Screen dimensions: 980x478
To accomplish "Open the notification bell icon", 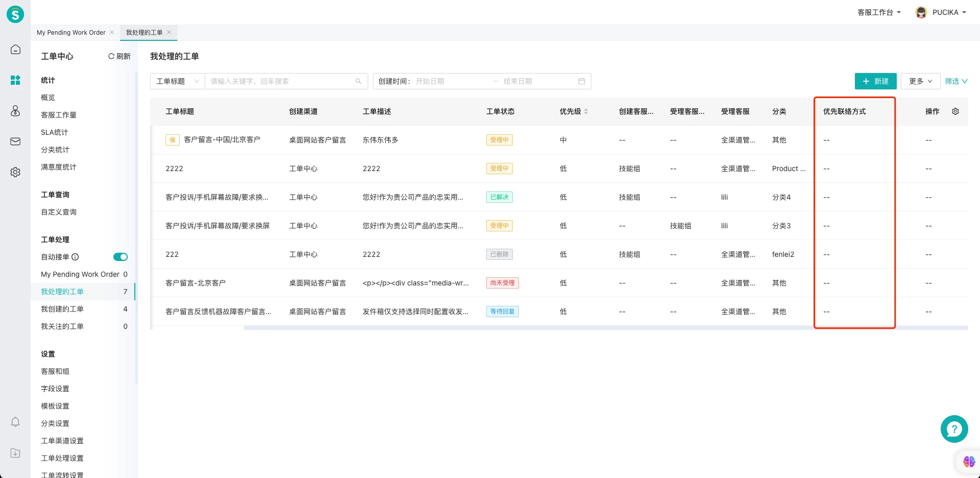I will [x=15, y=422].
